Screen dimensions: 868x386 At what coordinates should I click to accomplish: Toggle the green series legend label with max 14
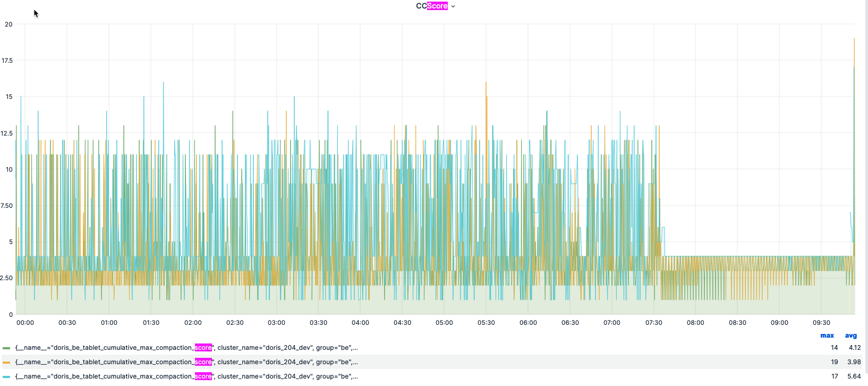pos(186,348)
